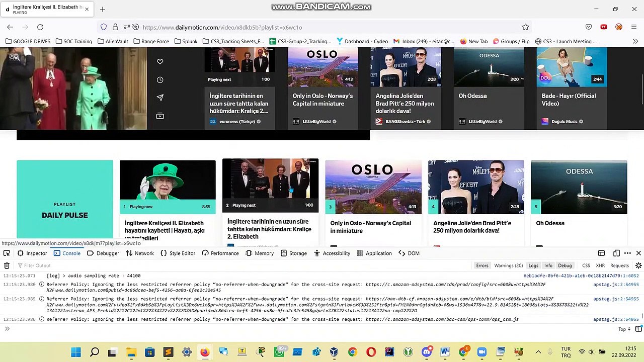Viewport: 644px width, 362px height.
Task: Open the Dashboard - Cydeo bookmark
Action: point(362,41)
